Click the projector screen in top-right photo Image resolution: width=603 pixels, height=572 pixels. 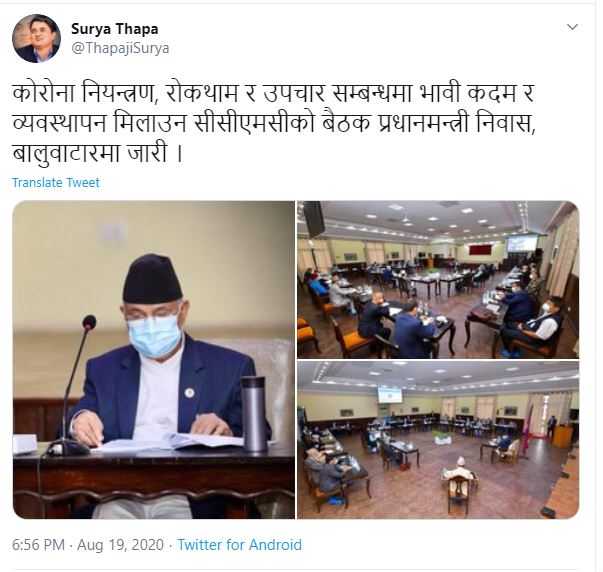(x=522, y=243)
